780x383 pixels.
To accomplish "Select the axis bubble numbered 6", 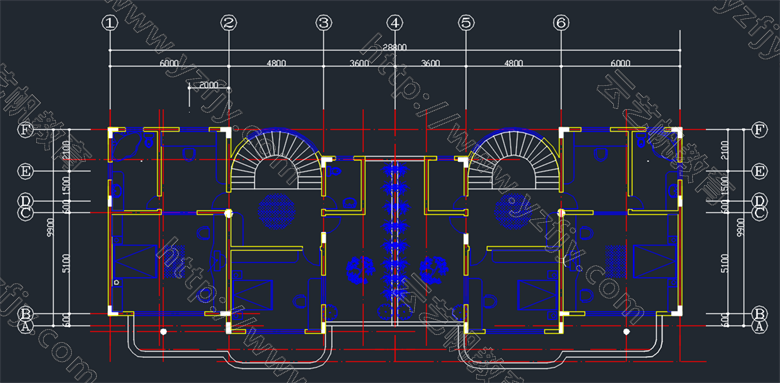I will (561, 23).
